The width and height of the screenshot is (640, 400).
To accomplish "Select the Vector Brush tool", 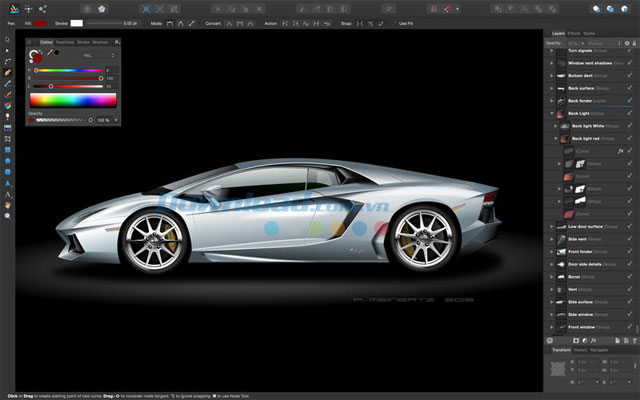I will point(7,95).
